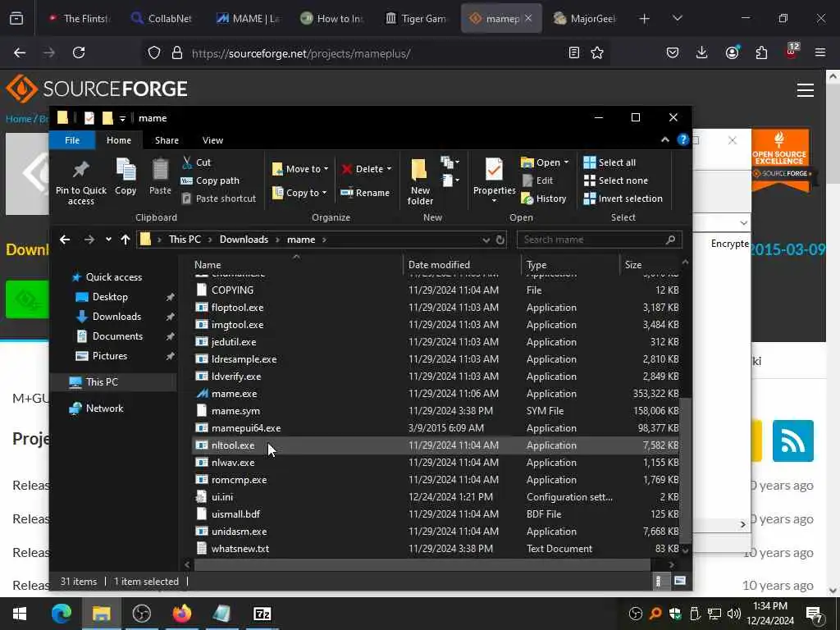Switch to View ribbon tab
This screenshot has height=630, width=840.
(x=212, y=140)
